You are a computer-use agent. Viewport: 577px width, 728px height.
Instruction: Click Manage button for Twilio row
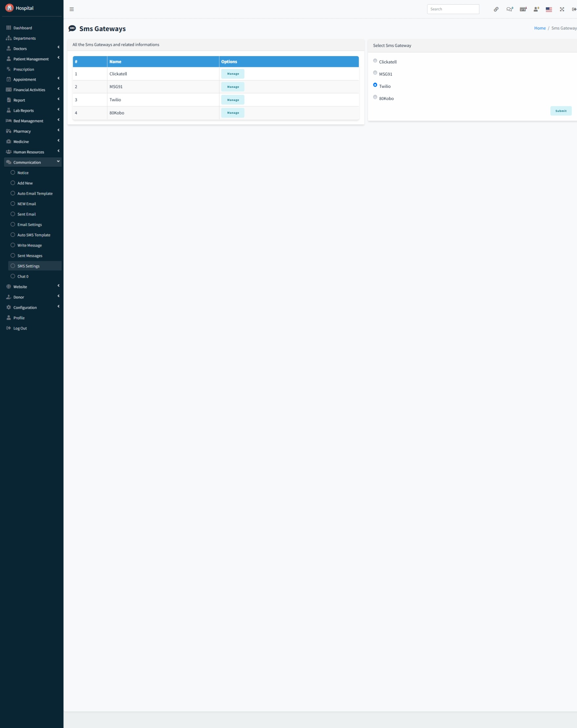pos(233,100)
